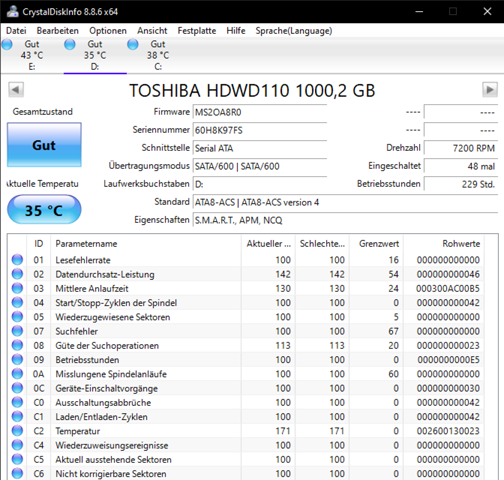Click the Gut health status button
This screenshot has height=480, width=504.
[x=44, y=145]
